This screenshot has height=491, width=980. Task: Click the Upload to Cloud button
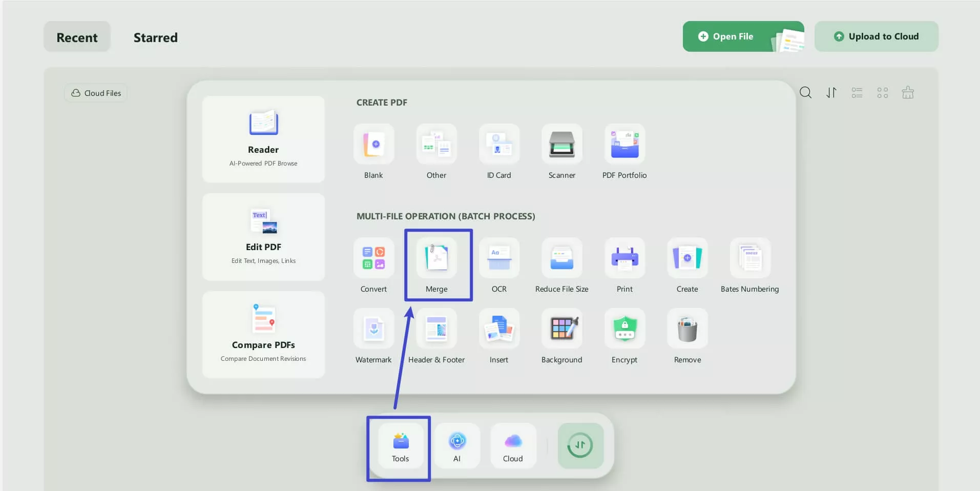(877, 36)
